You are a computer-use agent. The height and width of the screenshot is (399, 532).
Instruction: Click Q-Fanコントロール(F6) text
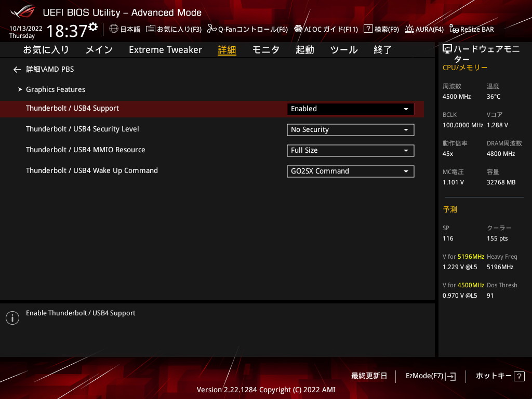(x=253, y=29)
